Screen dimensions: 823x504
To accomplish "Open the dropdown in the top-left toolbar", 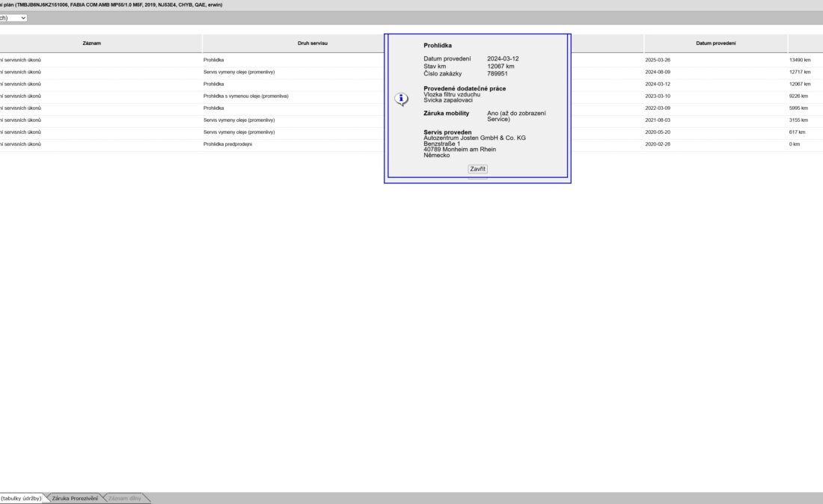I will point(13,18).
